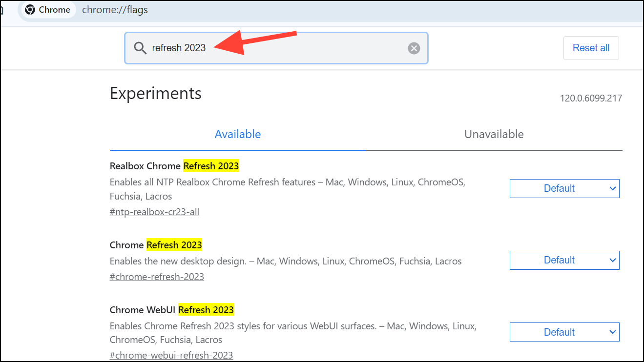Open the #chrome-refresh-2023 link

coord(157,277)
